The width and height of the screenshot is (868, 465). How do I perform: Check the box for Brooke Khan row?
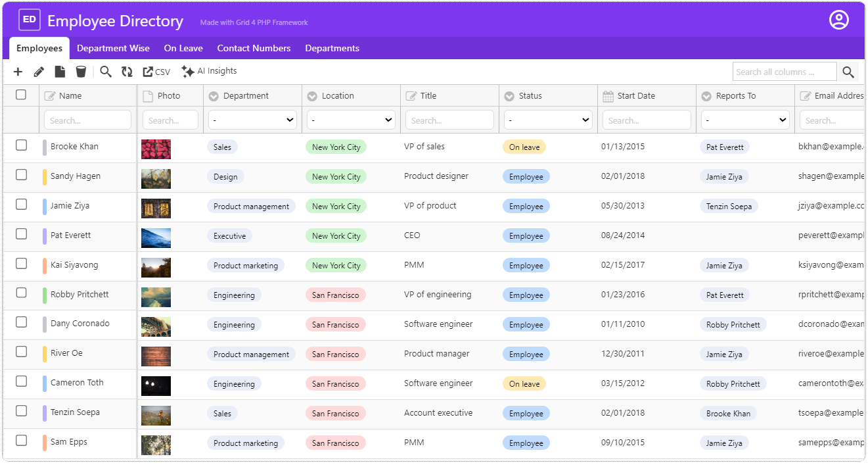[x=21, y=145]
